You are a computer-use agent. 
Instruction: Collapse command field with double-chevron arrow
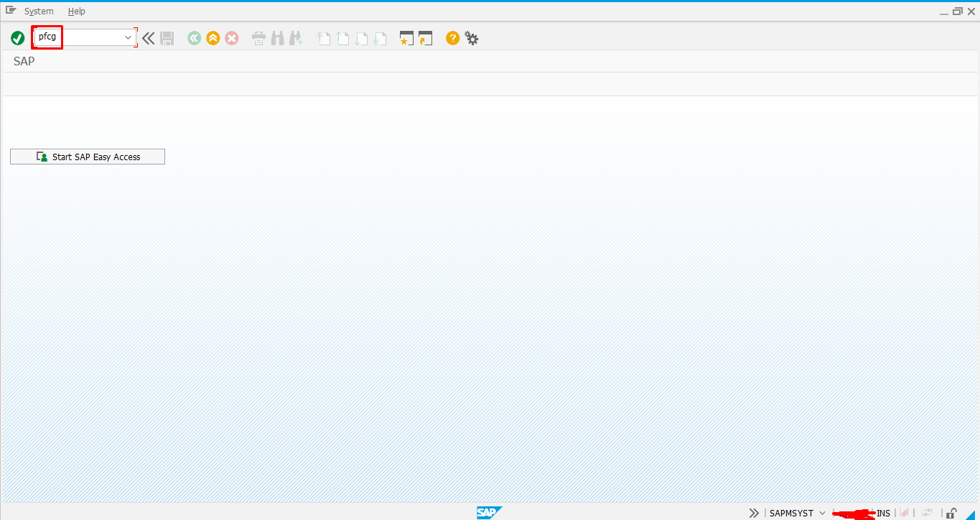tap(149, 38)
